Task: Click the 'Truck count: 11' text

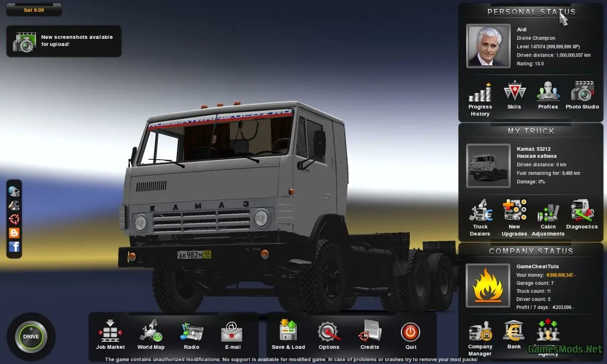Action: coord(533,291)
